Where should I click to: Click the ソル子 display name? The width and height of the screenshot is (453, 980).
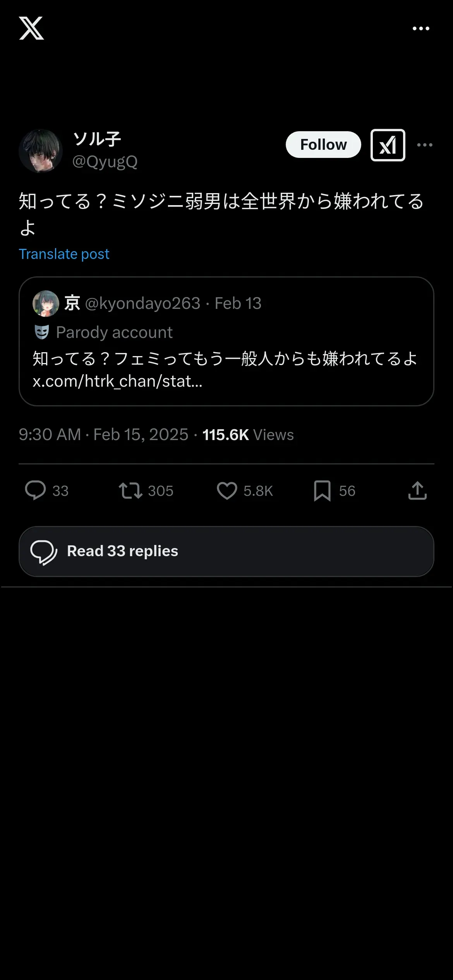[97, 139]
